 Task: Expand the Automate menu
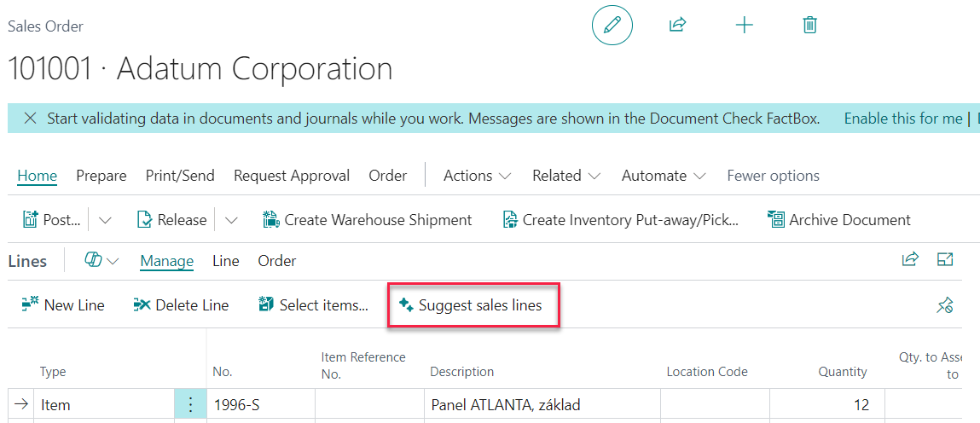pyautogui.click(x=664, y=177)
